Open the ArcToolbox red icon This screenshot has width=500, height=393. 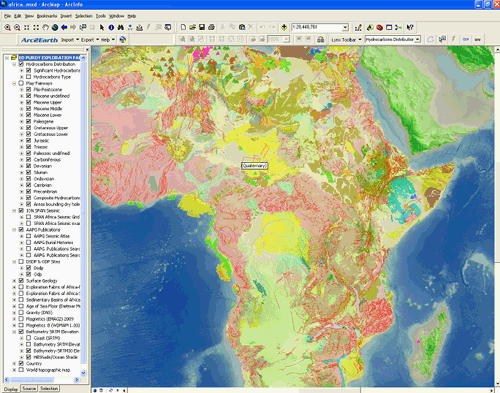[x=379, y=27]
